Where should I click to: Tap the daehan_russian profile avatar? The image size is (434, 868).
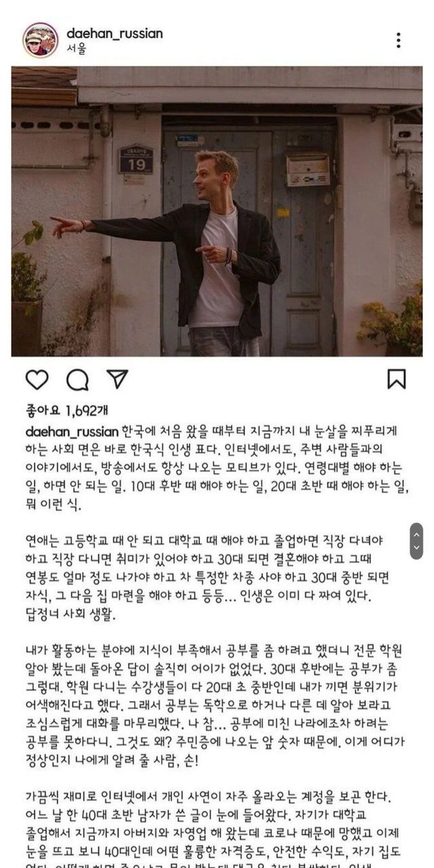(x=41, y=40)
